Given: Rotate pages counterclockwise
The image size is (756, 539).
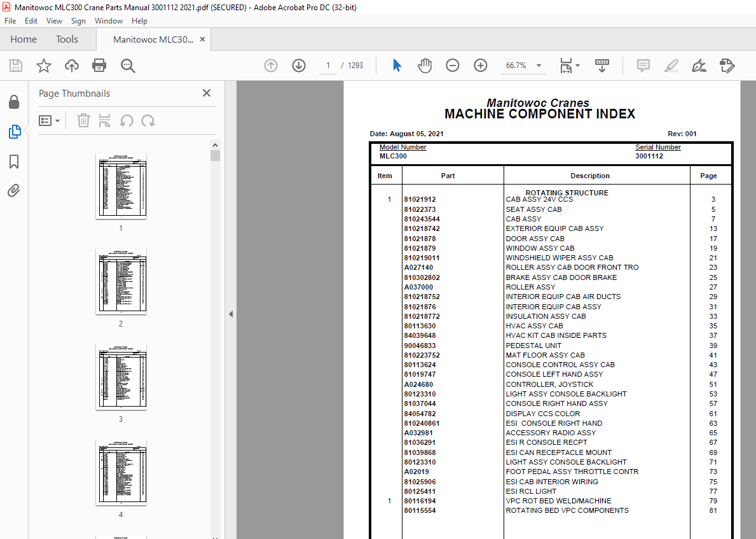Looking at the screenshot, I should [127, 120].
